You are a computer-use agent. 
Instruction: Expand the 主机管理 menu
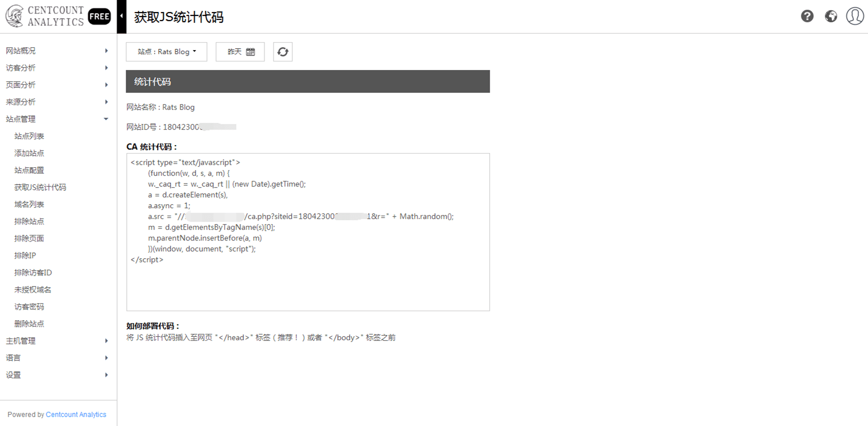58,341
